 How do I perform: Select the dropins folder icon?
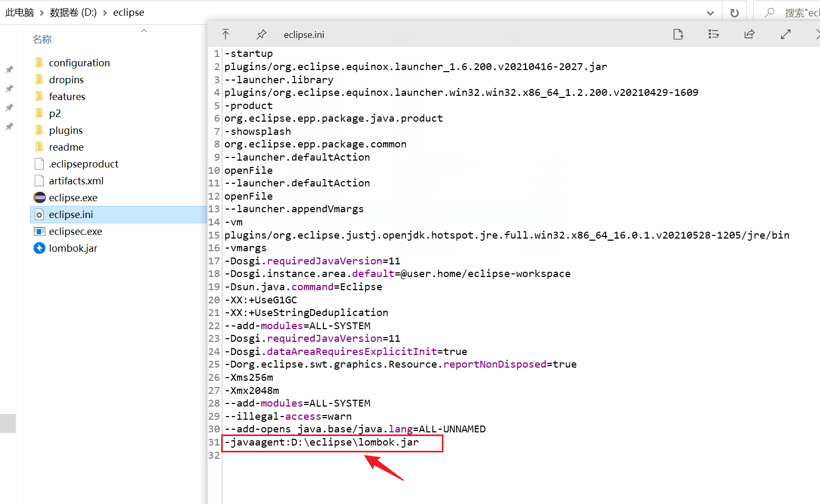coord(39,80)
